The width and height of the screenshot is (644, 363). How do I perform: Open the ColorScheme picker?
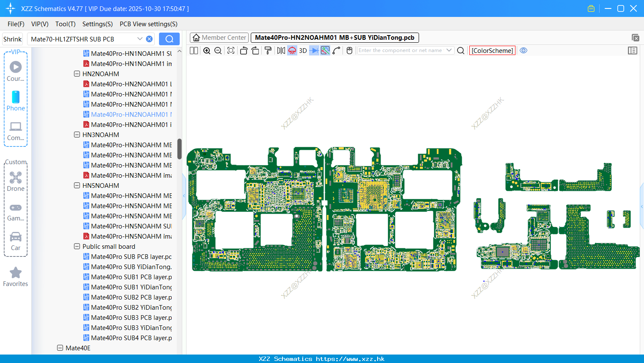coord(492,50)
